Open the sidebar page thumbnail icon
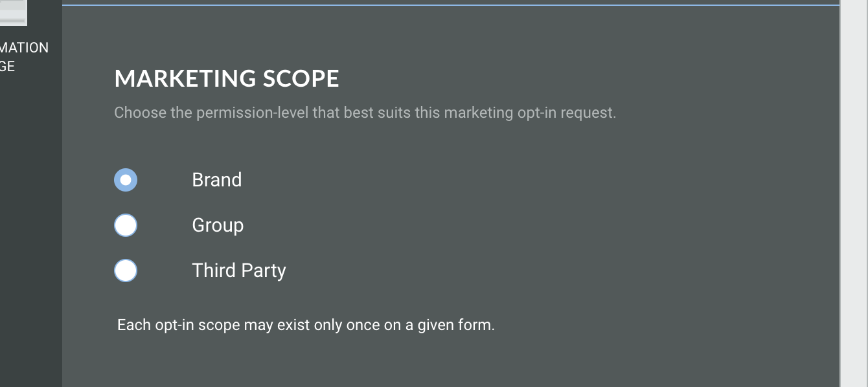Image resolution: width=868 pixels, height=387 pixels. (x=13, y=13)
